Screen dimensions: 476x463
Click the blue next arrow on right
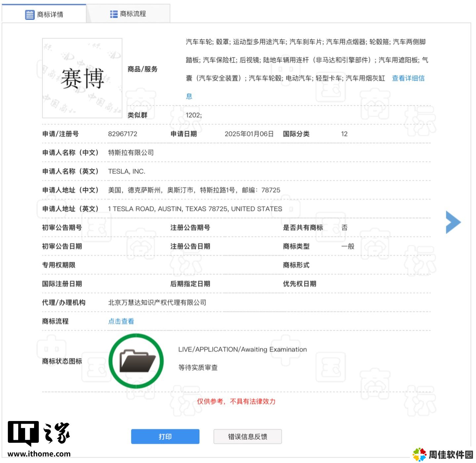(453, 222)
